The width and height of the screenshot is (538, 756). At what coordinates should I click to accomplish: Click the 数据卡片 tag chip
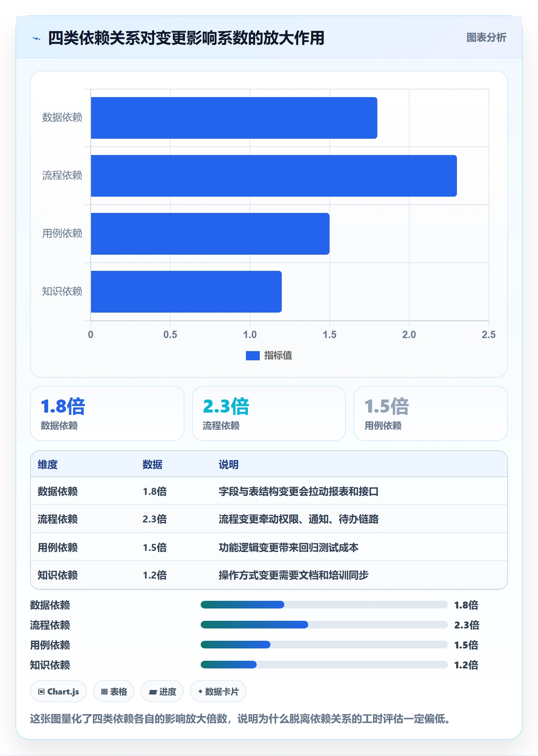218,691
